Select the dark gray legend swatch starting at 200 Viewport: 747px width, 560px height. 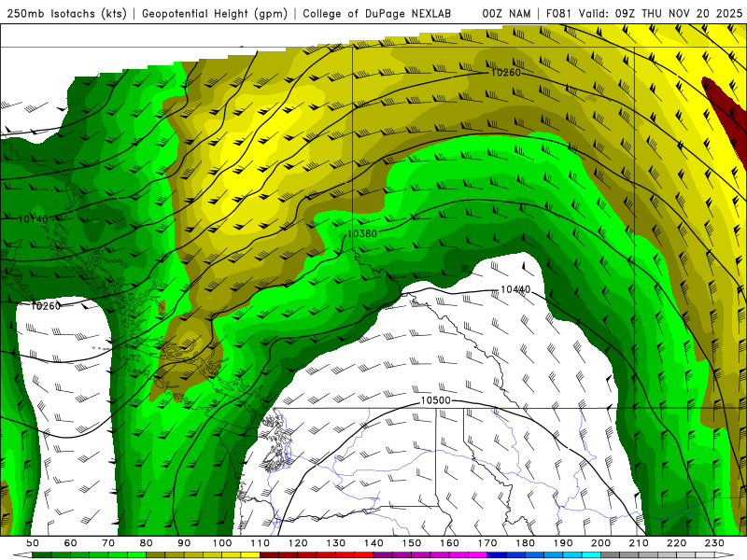(x=611, y=555)
